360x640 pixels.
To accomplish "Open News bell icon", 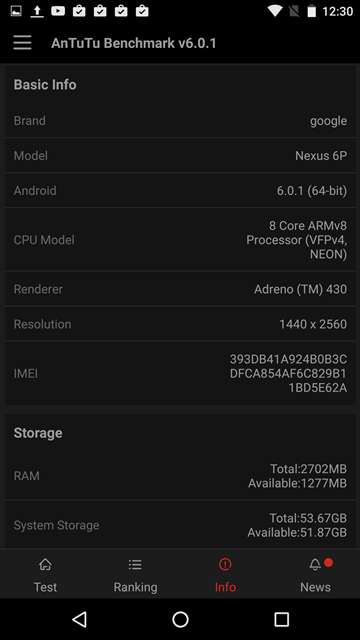I will click(315, 565).
